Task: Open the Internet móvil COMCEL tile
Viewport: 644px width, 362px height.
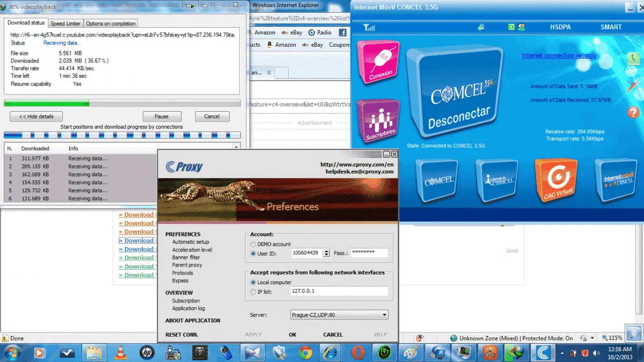Action: [616, 180]
